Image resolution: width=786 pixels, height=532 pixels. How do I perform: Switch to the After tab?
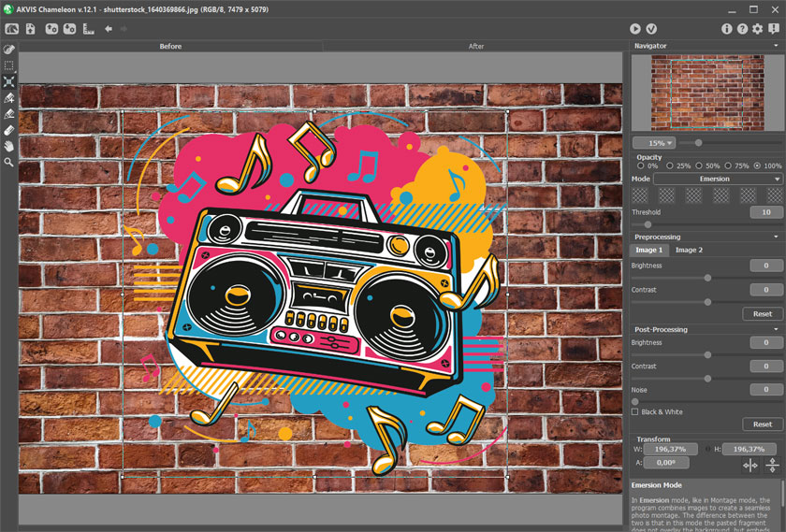(475, 46)
